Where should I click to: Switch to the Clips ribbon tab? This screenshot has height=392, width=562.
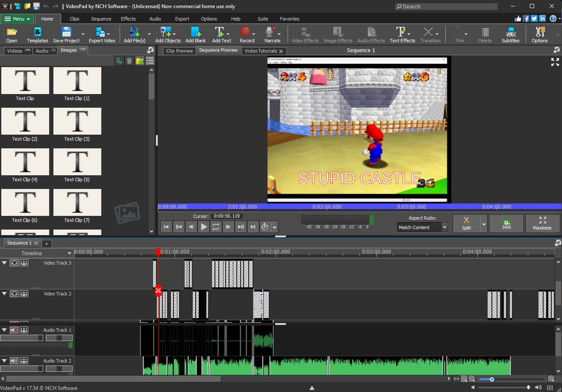tap(74, 19)
